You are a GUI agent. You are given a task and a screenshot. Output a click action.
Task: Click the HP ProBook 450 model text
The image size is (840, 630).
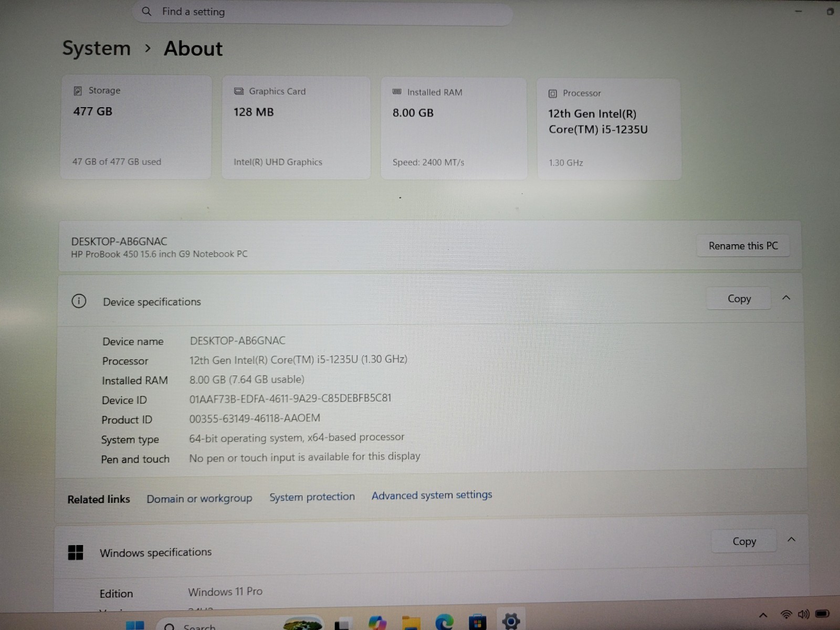[159, 254]
